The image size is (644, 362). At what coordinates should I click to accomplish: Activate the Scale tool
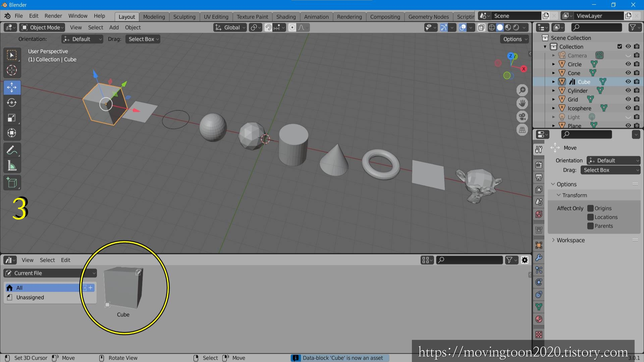[x=12, y=118]
